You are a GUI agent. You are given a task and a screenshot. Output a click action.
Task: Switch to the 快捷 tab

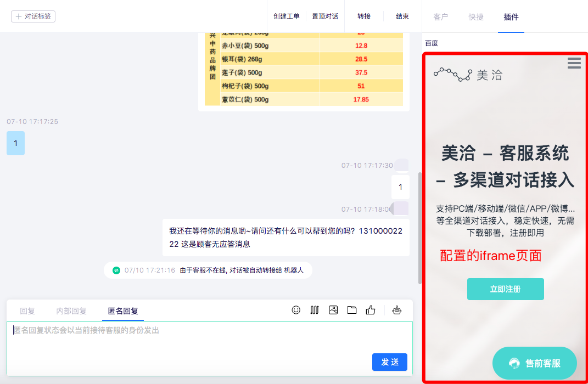[476, 17]
